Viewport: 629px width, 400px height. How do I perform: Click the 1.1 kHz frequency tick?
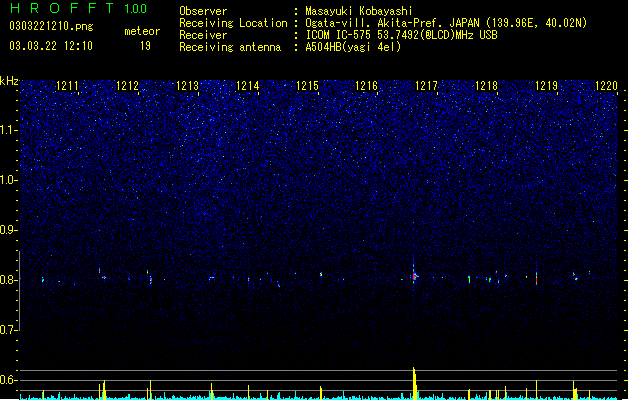[9, 130]
